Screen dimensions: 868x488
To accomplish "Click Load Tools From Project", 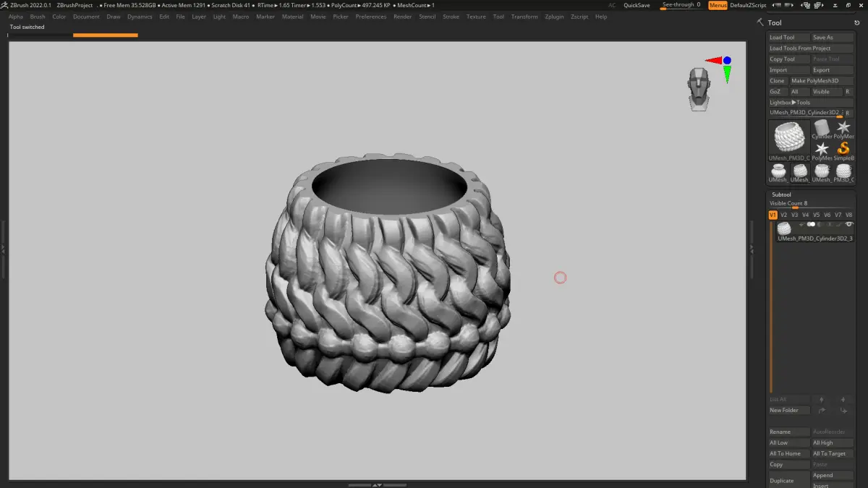I will pos(811,48).
